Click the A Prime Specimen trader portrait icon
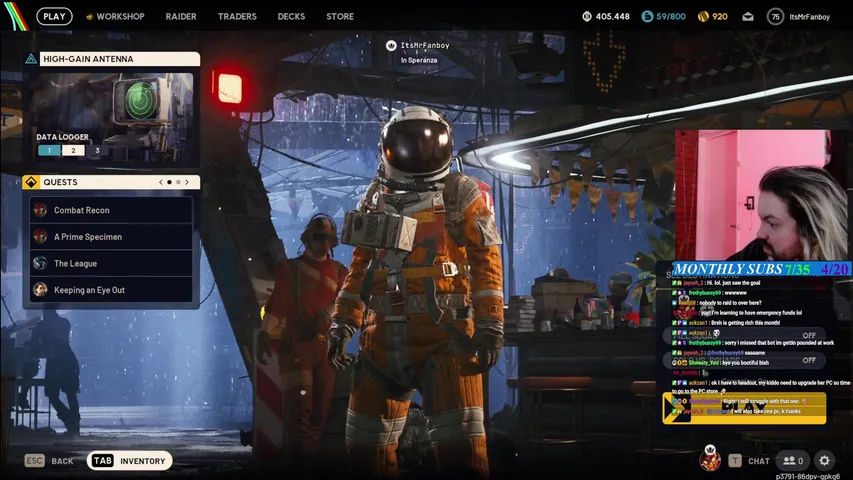 (x=40, y=236)
